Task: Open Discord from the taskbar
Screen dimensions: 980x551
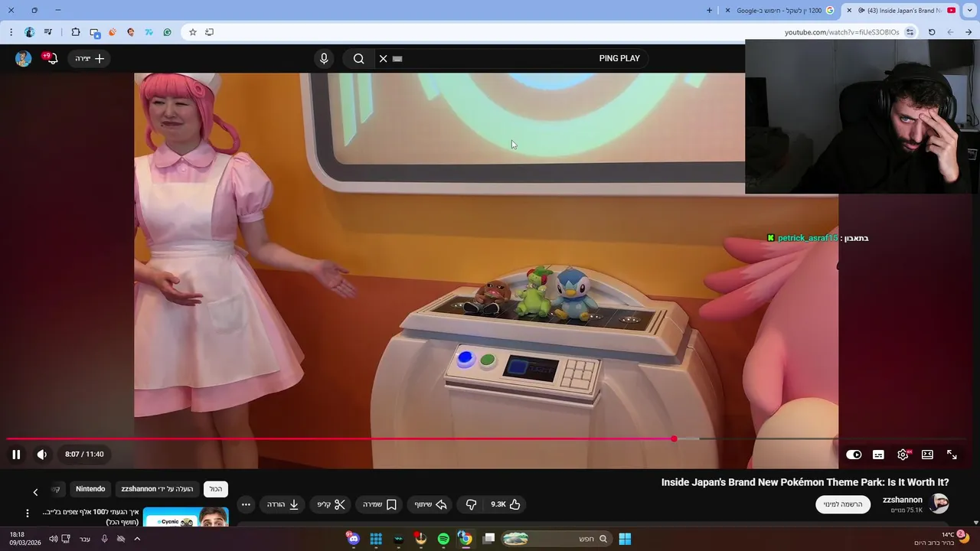Action: pyautogui.click(x=353, y=539)
